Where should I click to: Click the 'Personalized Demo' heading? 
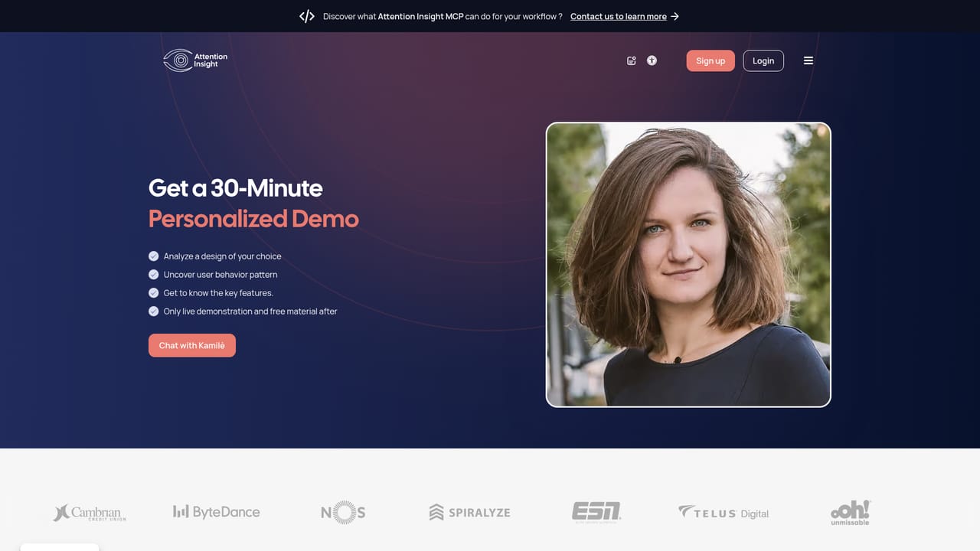coord(253,219)
